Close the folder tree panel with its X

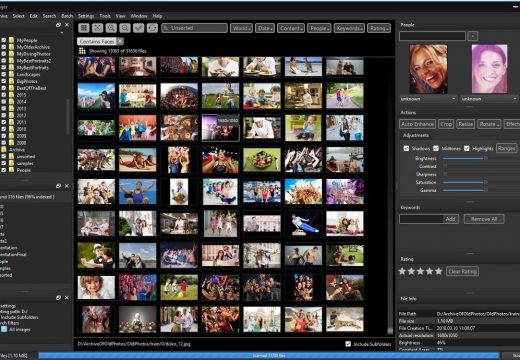[x=67, y=25]
